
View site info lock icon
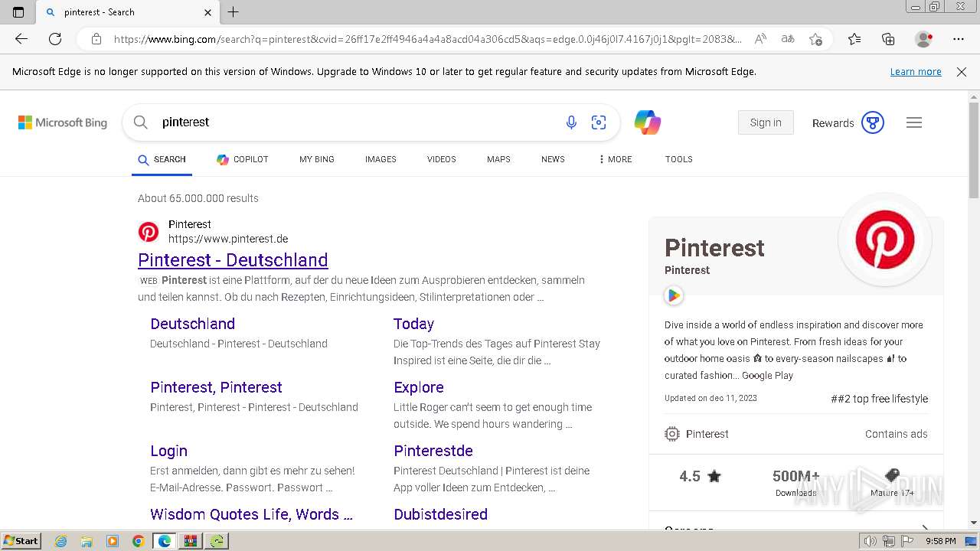[96, 39]
